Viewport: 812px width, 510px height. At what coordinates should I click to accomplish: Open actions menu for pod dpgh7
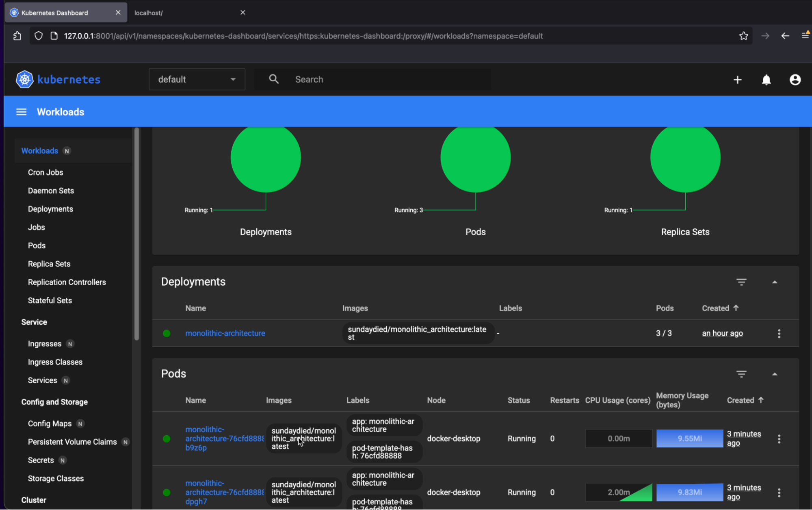[x=779, y=493]
